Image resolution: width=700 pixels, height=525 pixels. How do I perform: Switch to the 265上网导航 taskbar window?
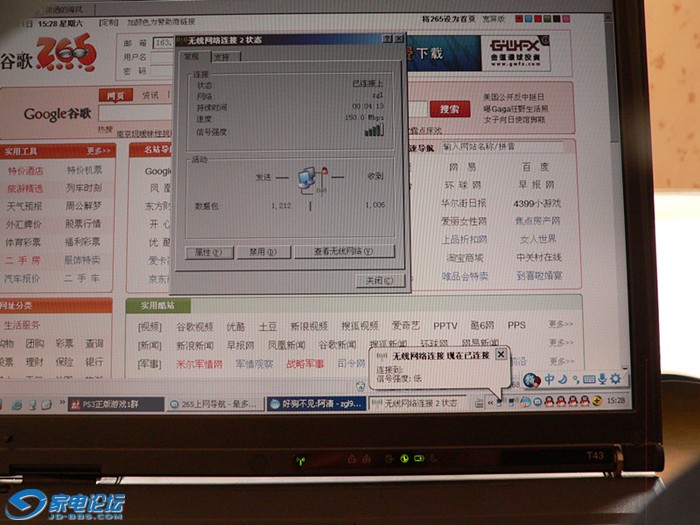coord(216,404)
